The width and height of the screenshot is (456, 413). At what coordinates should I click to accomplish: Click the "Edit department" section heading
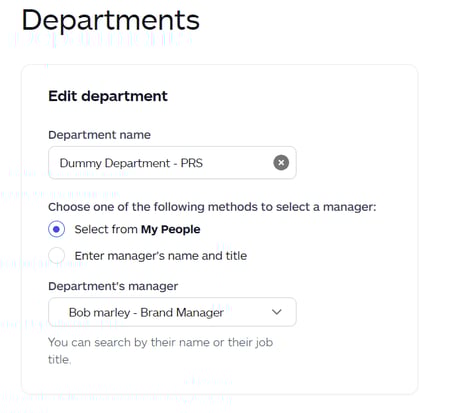(x=108, y=96)
